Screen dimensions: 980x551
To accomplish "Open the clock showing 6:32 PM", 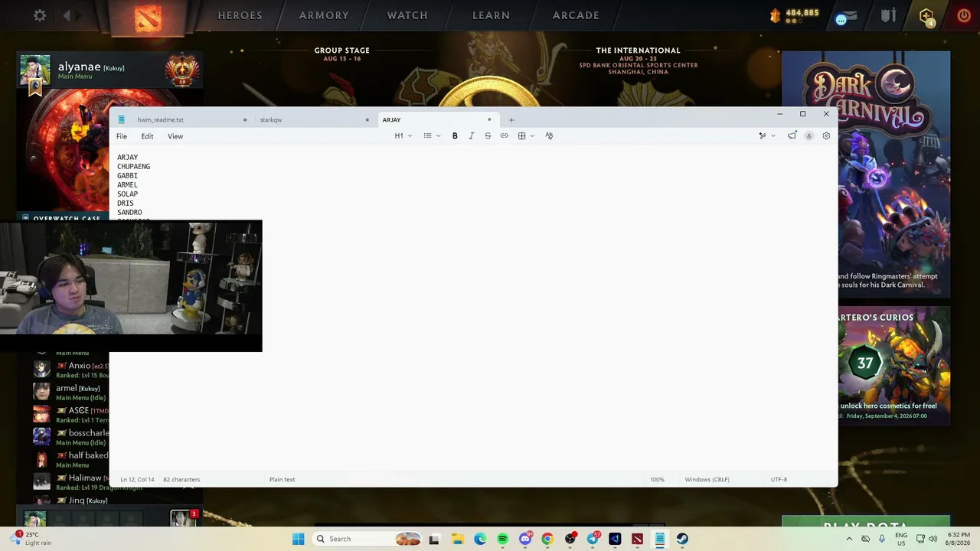I will (x=959, y=539).
